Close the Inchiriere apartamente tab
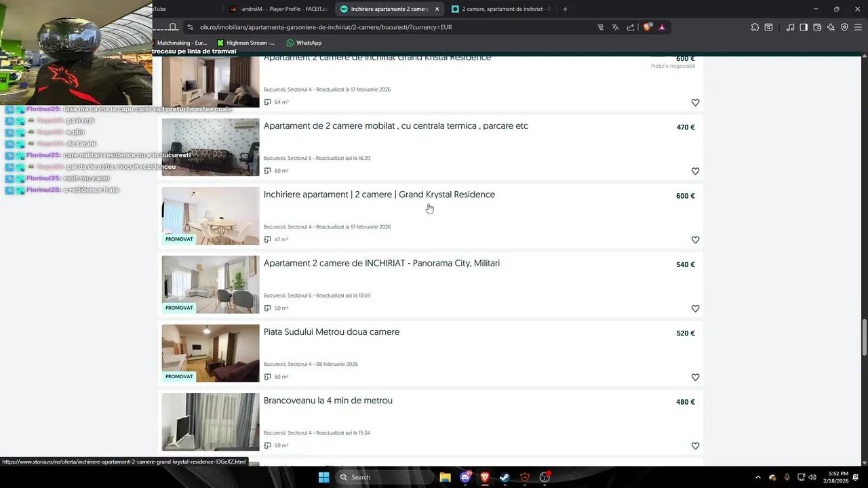Image resolution: width=868 pixels, height=488 pixels. (437, 9)
